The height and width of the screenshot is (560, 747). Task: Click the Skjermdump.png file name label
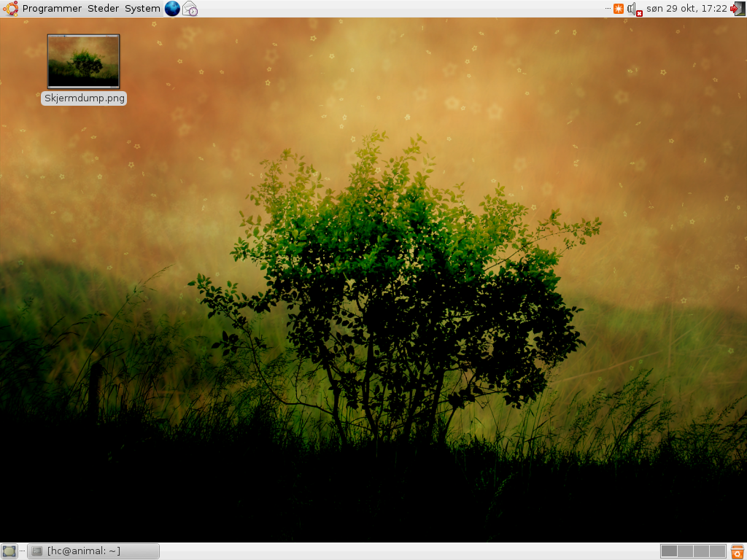pyautogui.click(x=85, y=98)
